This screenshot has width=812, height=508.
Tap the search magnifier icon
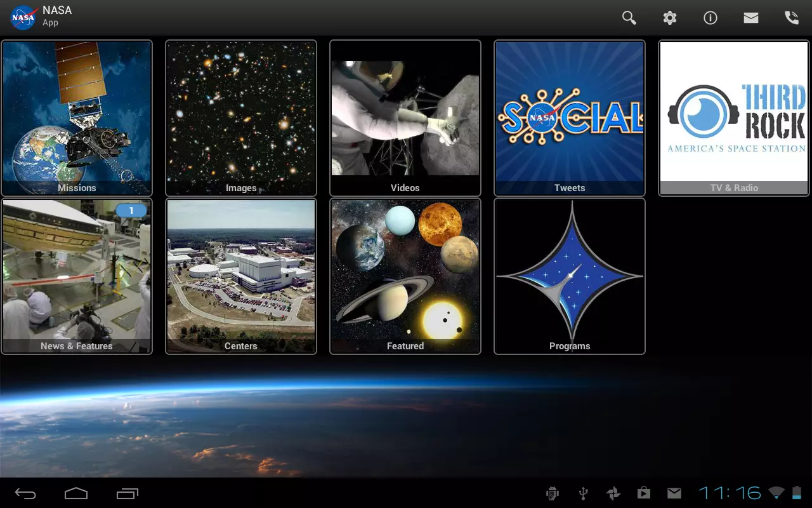coord(629,18)
